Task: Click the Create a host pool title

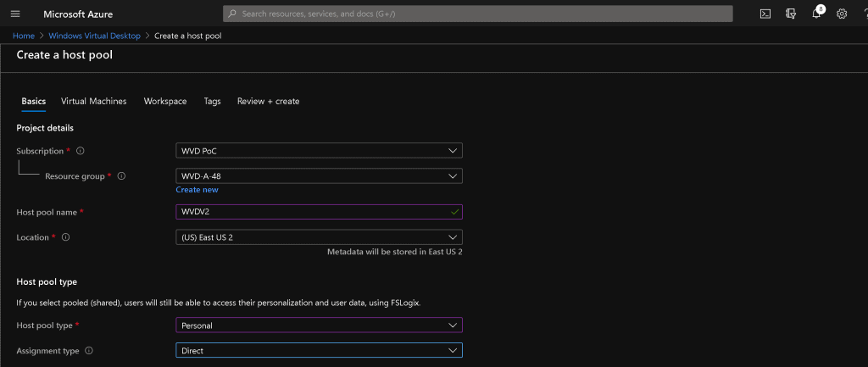Action: click(x=64, y=55)
